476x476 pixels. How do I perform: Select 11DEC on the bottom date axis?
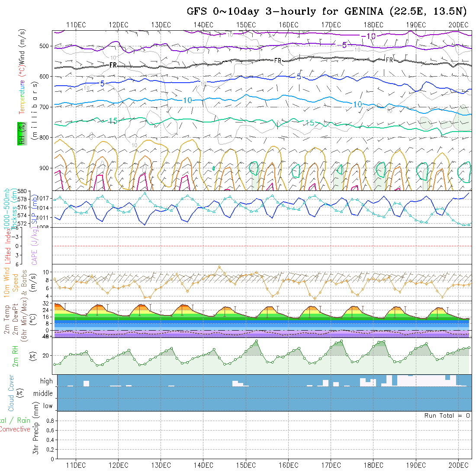76,465
